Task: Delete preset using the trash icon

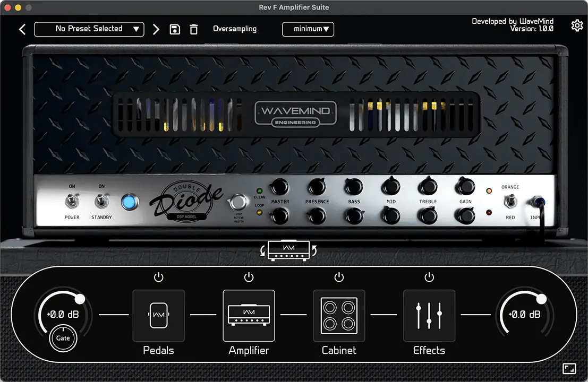Action: [x=193, y=29]
